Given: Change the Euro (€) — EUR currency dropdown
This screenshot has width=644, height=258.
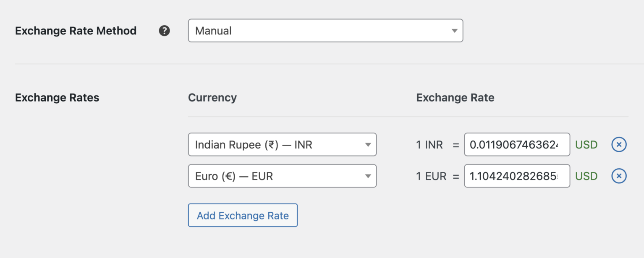Looking at the screenshot, I should [x=282, y=176].
